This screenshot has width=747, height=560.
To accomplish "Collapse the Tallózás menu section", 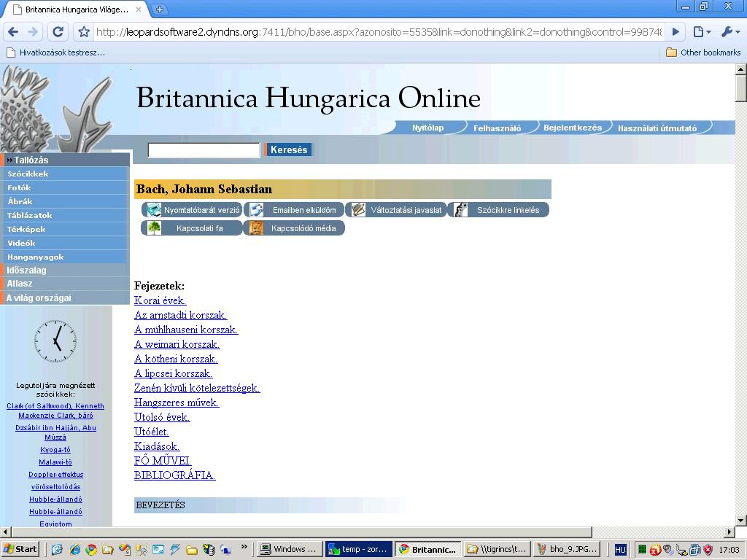I will [x=65, y=160].
